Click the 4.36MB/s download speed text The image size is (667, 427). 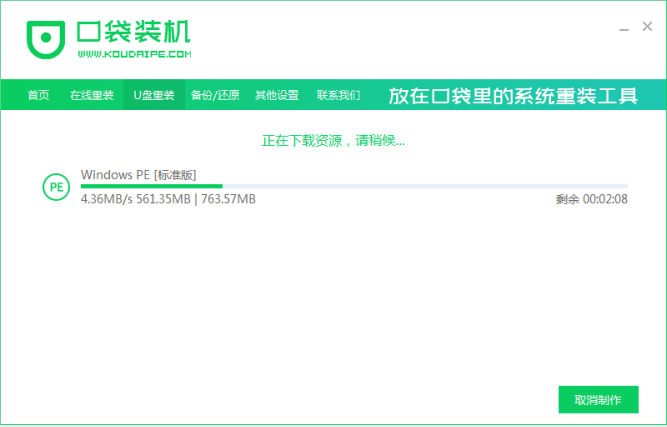tap(104, 199)
